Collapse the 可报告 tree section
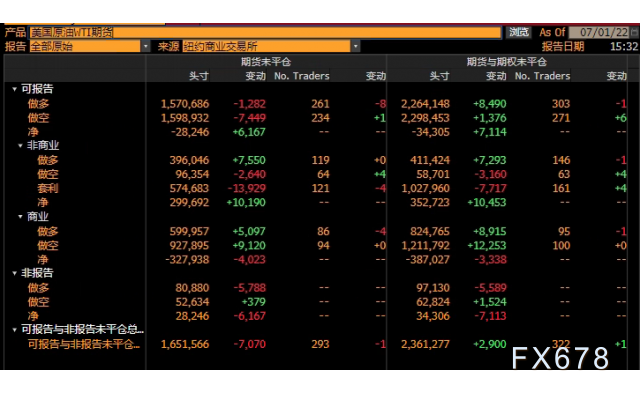Screen dimensions: 640x394 14,89
